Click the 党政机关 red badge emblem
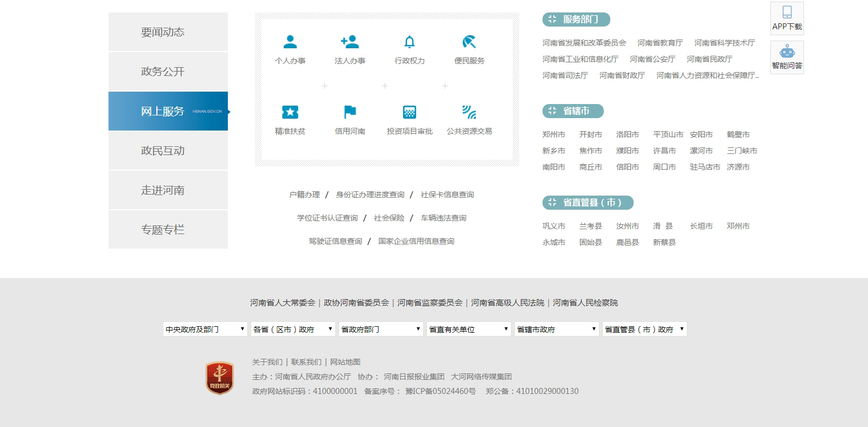This screenshot has width=868, height=427. pyautogui.click(x=220, y=378)
